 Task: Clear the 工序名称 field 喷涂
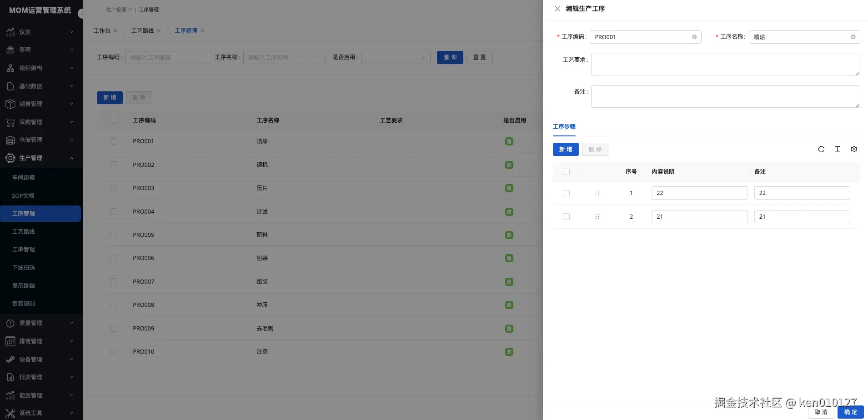(x=853, y=37)
